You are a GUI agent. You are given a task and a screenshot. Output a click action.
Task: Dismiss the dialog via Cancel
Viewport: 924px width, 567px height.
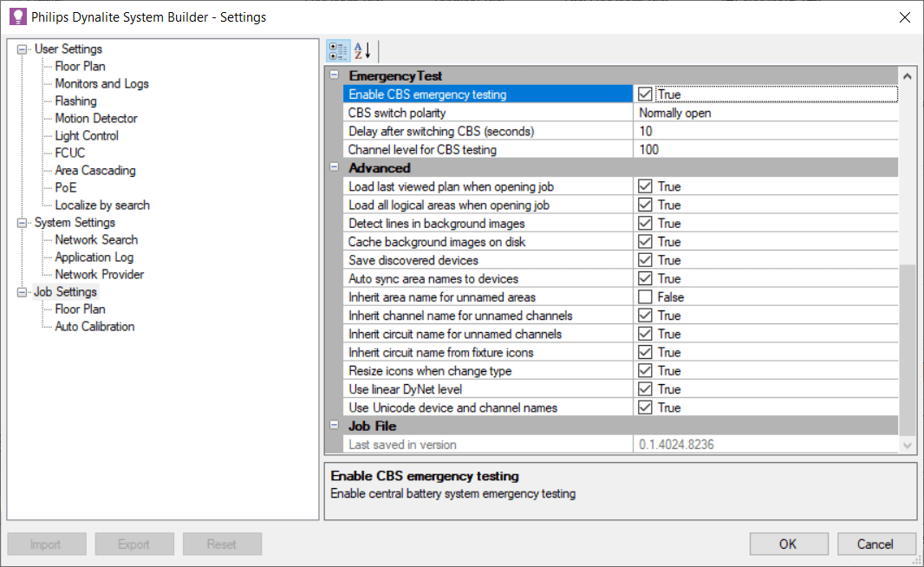[x=876, y=544]
